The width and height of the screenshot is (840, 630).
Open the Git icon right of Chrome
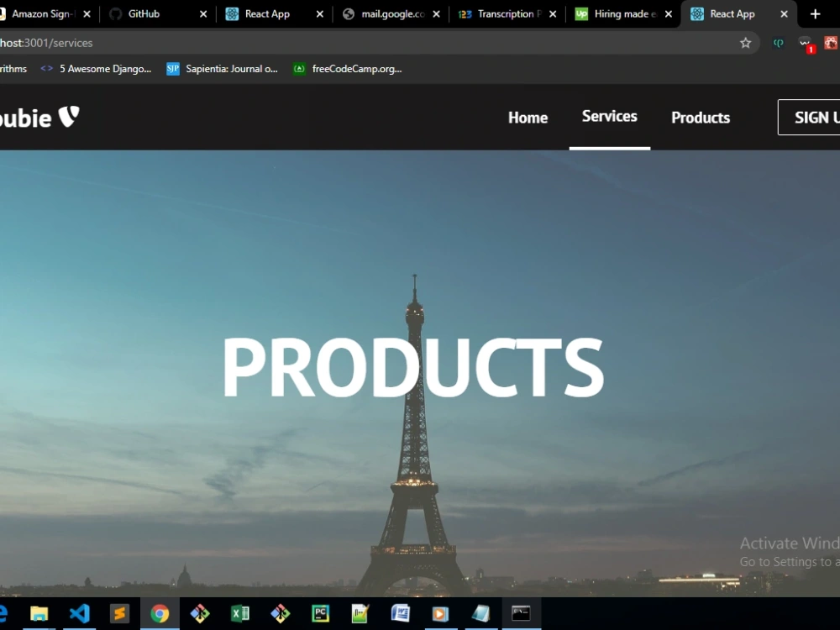tap(200, 613)
